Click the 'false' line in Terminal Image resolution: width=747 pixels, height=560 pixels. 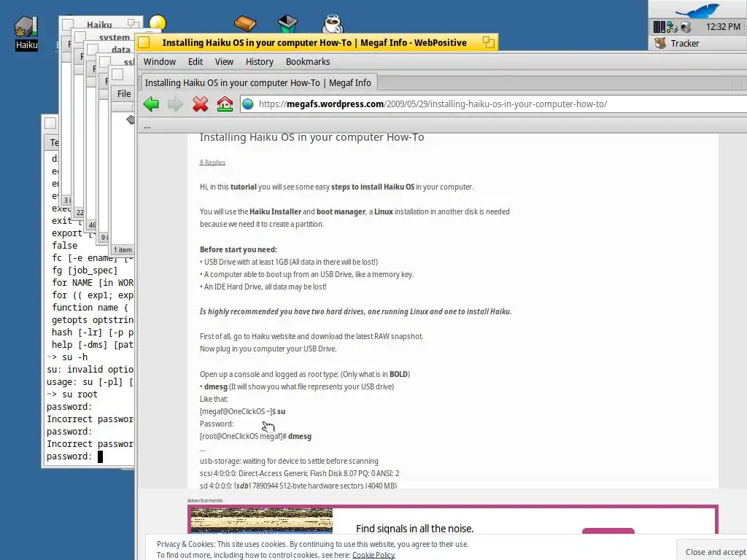point(64,245)
